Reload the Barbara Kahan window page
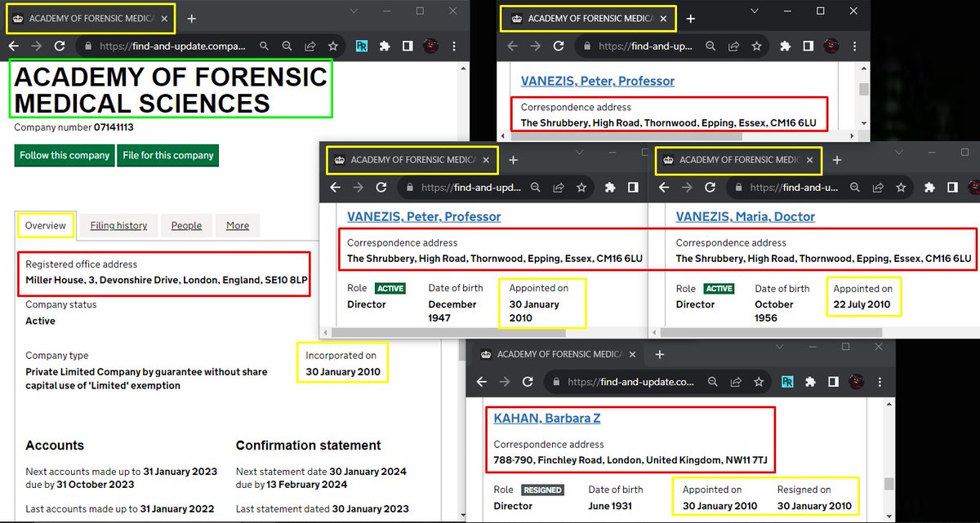This screenshot has height=523, width=980. [528, 381]
